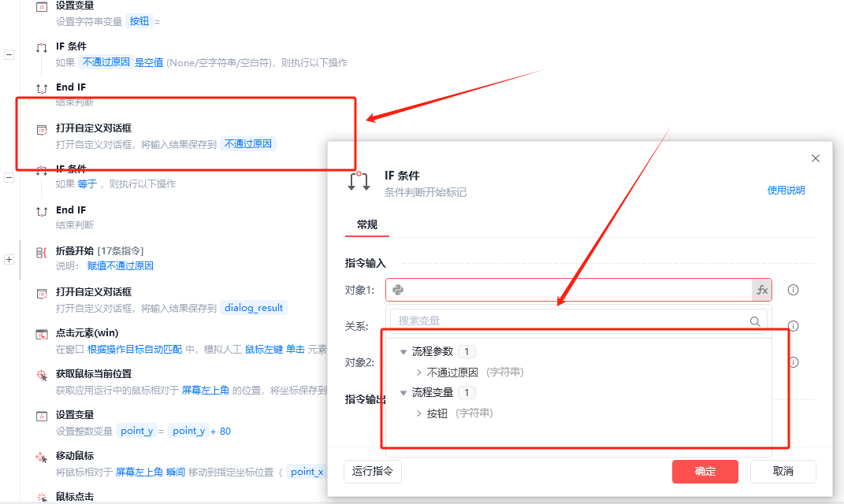Click the 确定 button
844x504 pixels.
[705, 471]
